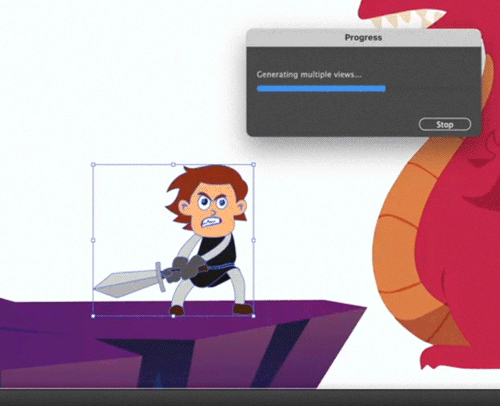Select the top-right bounding box handle

253,165
